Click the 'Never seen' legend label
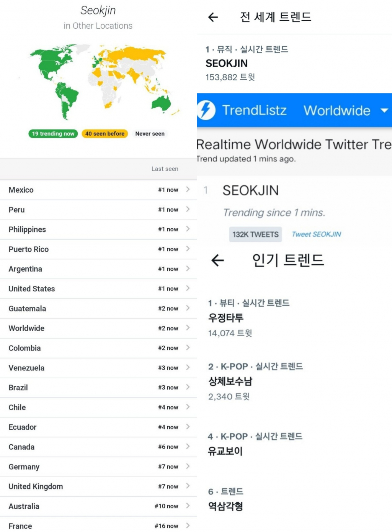This screenshot has width=392, height=532. [x=150, y=134]
